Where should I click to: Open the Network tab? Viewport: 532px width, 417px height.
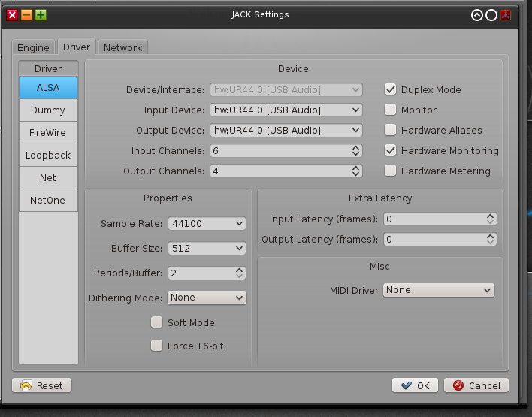click(x=122, y=47)
